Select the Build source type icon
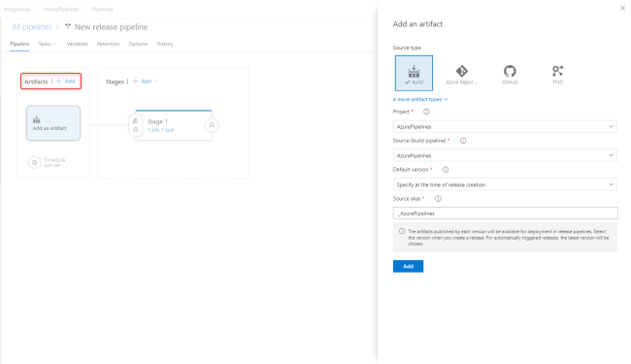Viewport: 631px width, 364px height. coord(414,73)
